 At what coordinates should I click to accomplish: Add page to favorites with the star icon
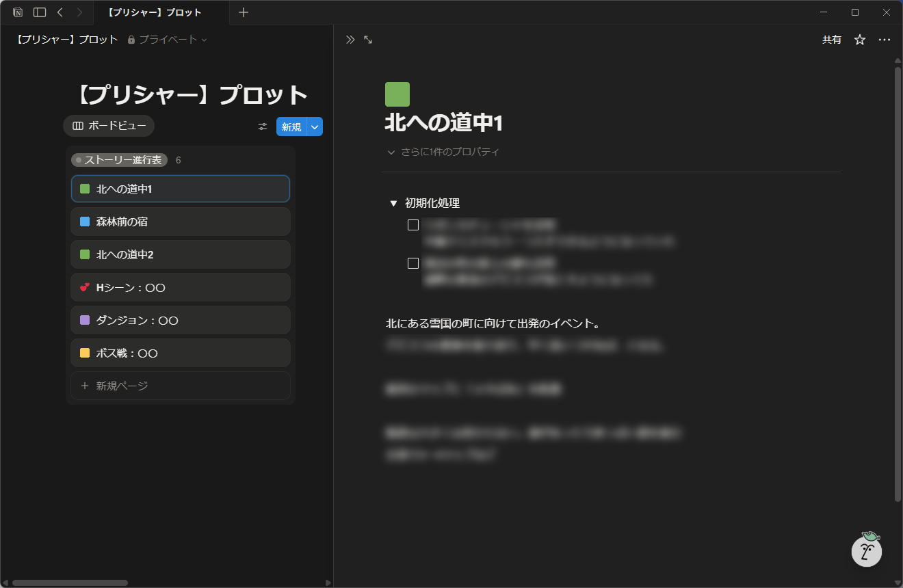click(x=860, y=40)
